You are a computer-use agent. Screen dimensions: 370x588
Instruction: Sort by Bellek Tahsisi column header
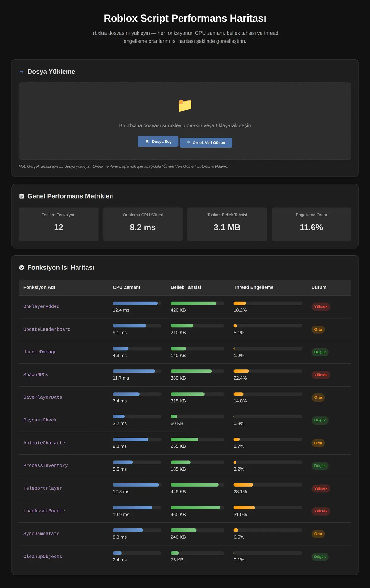pos(186,287)
